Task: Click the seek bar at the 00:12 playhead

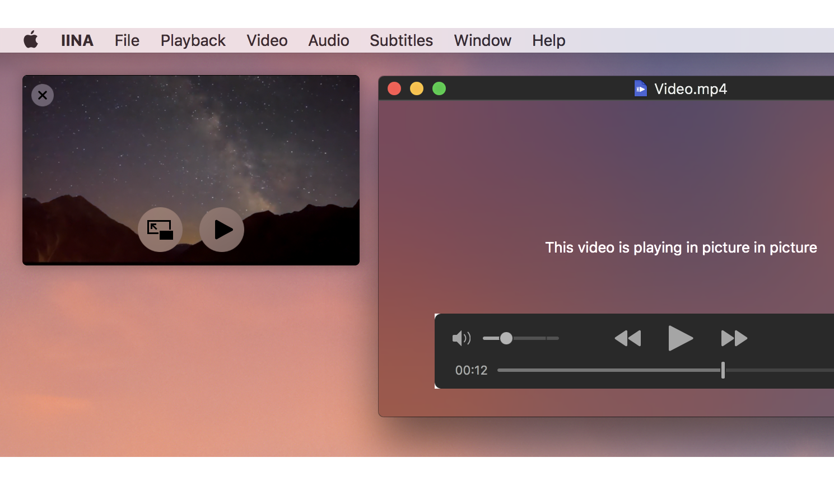Action: (722, 370)
